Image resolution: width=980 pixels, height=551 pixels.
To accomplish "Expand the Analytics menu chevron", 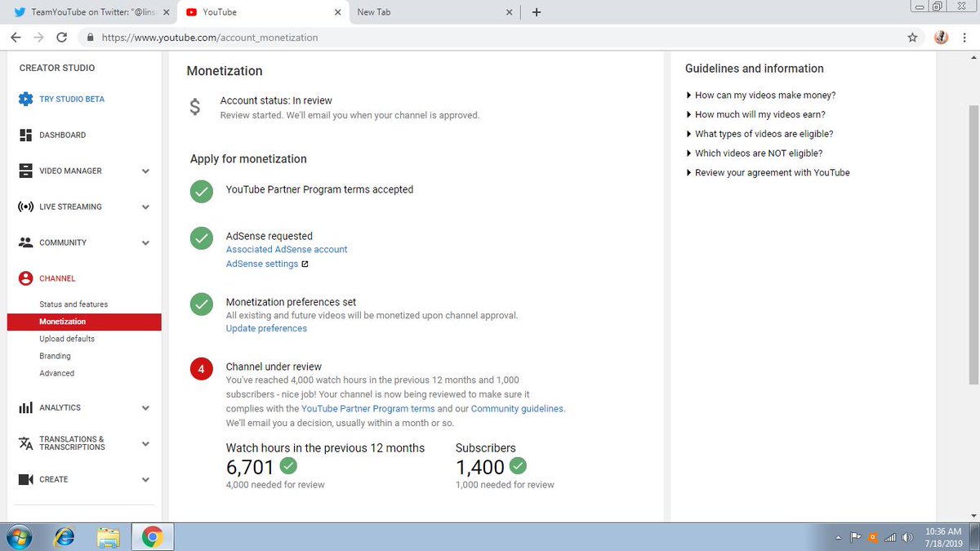I will tap(145, 408).
